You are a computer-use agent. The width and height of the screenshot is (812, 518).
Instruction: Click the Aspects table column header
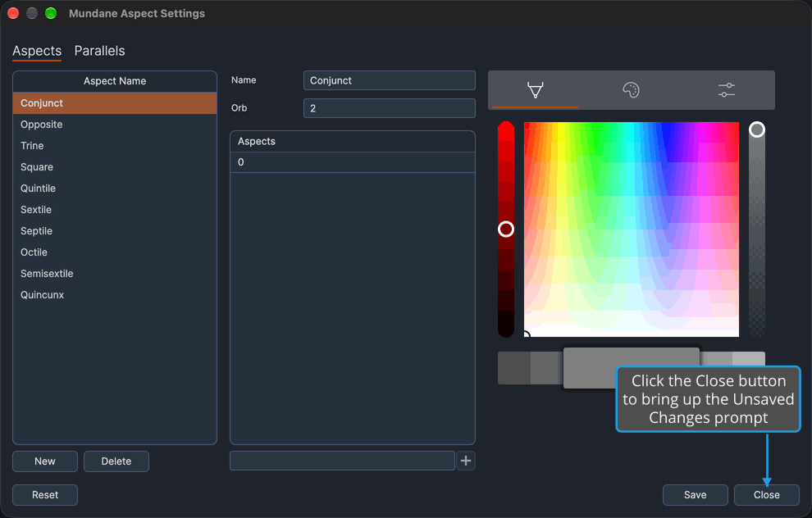coord(353,141)
